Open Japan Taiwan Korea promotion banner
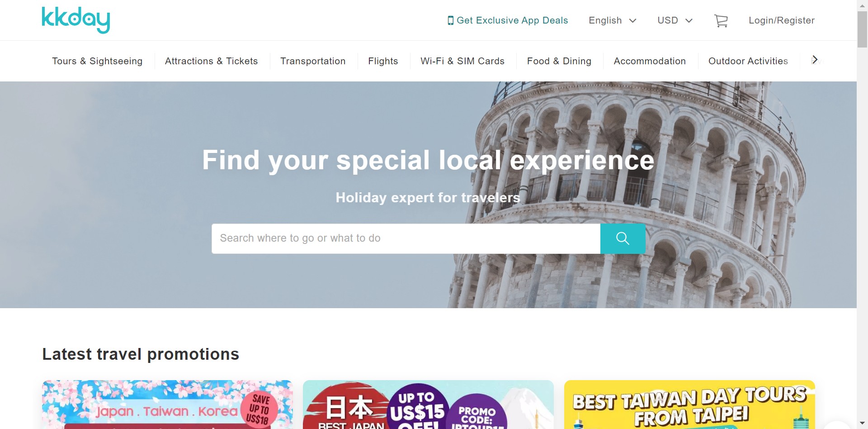The height and width of the screenshot is (429, 868). [167, 405]
